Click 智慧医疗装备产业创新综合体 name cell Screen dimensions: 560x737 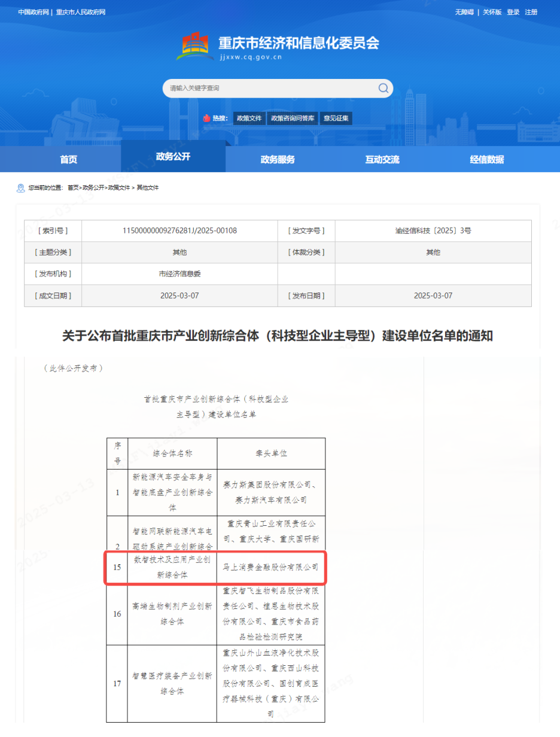172,683
